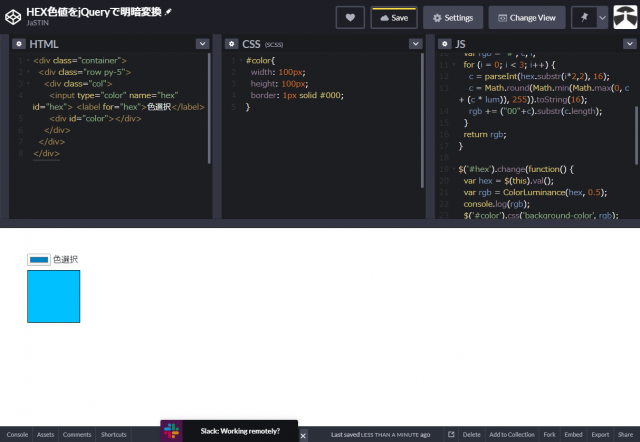
Task: Open the color picker input swatch
Action: pyautogui.click(x=39, y=260)
